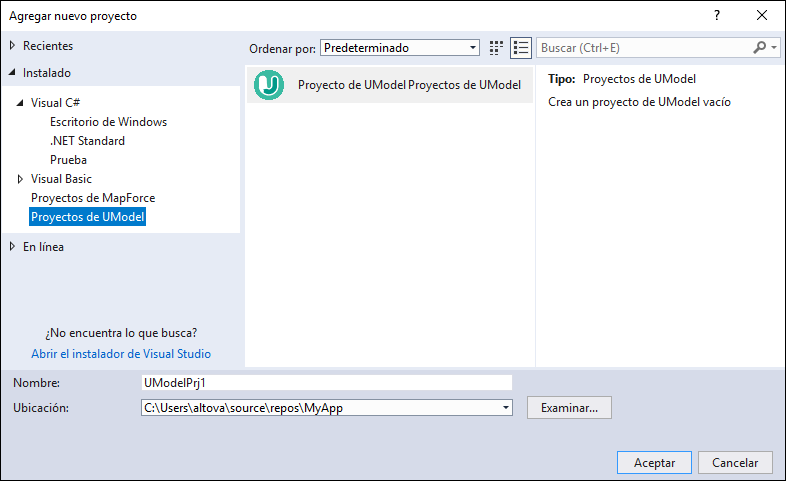
Task: Collapse the Instalado node
Action: [x=13, y=73]
